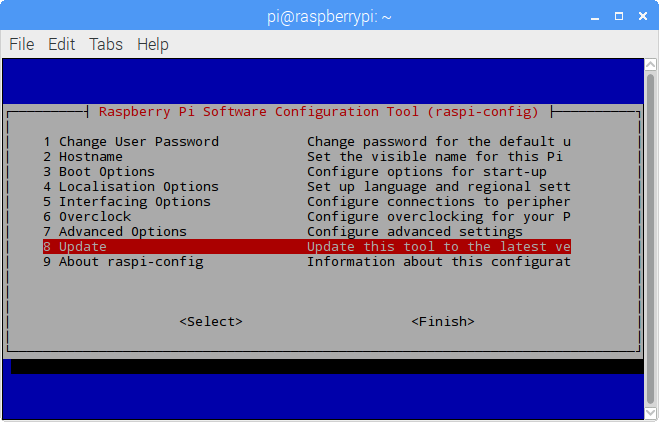Open the Tabs menu
The width and height of the screenshot is (659, 422).
click(x=106, y=44)
